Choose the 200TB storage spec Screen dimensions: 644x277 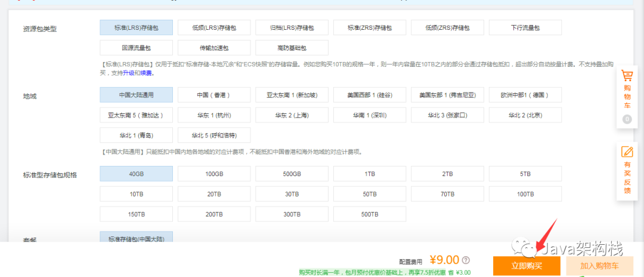pos(214,214)
